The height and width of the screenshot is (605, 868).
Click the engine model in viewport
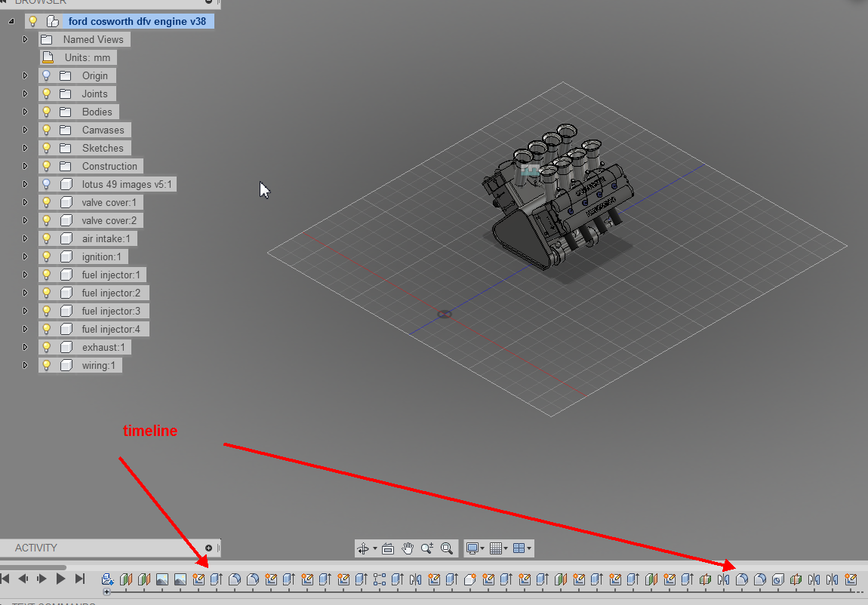tap(556, 198)
